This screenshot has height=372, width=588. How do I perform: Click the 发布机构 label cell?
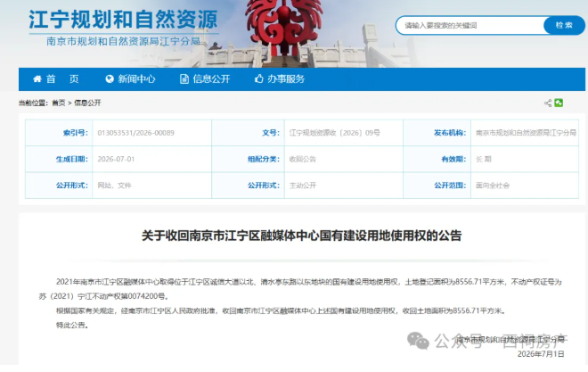(437, 133)
